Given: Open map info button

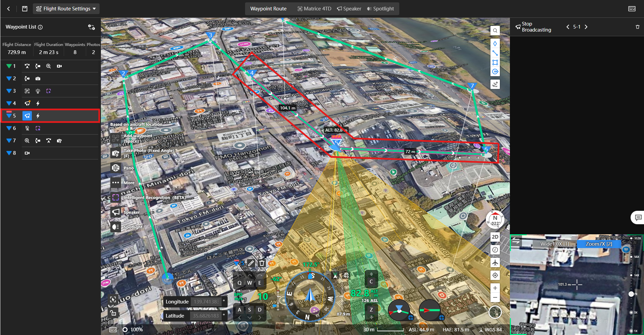Looking at the screenshot, I should click(495, 250).
